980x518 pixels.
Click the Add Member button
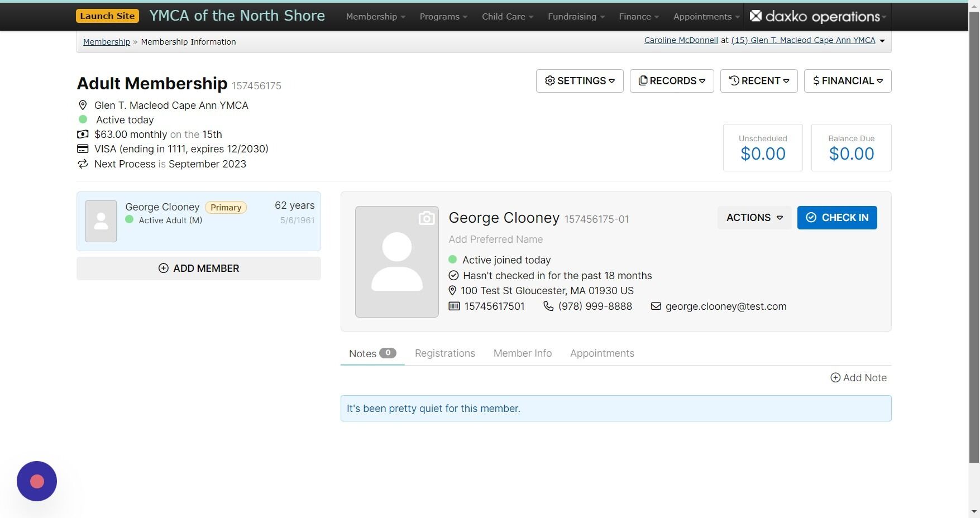[x=198, y=268]
